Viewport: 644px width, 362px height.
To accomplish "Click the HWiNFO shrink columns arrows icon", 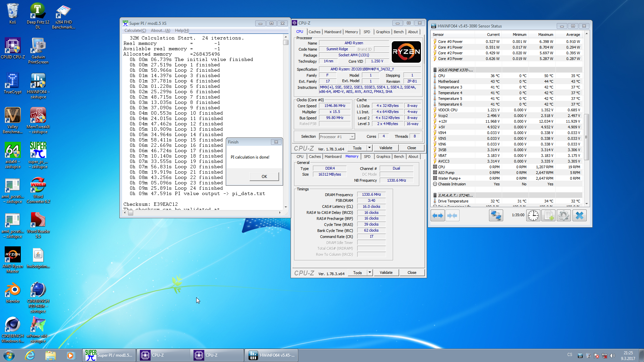I will pyautogui.click(x=452, y=216).
